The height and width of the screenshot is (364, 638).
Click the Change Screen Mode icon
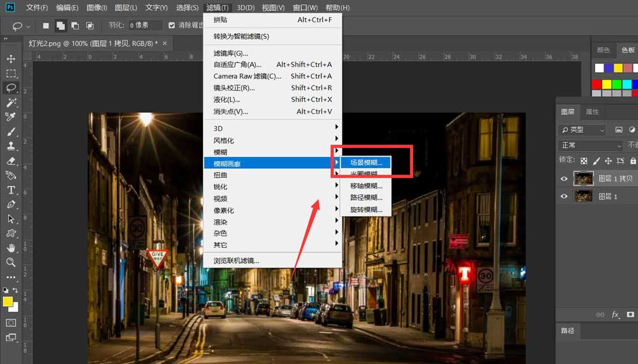tap(11, 338)
